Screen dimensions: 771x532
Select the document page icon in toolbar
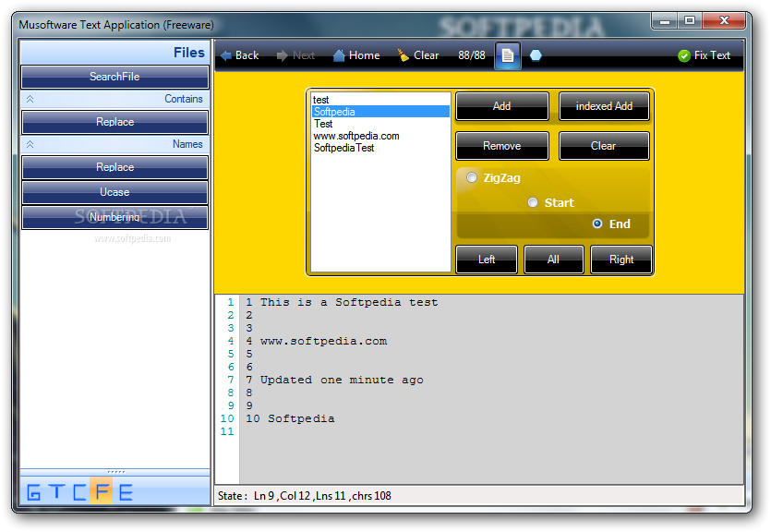[x=508, y=55]
